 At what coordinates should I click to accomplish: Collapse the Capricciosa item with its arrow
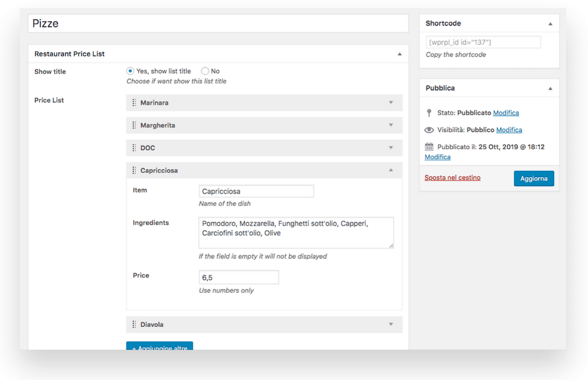point(391,170)
